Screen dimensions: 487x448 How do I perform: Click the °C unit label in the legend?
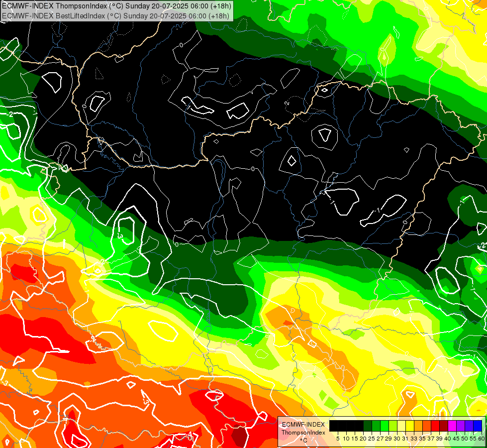(304, 440)
